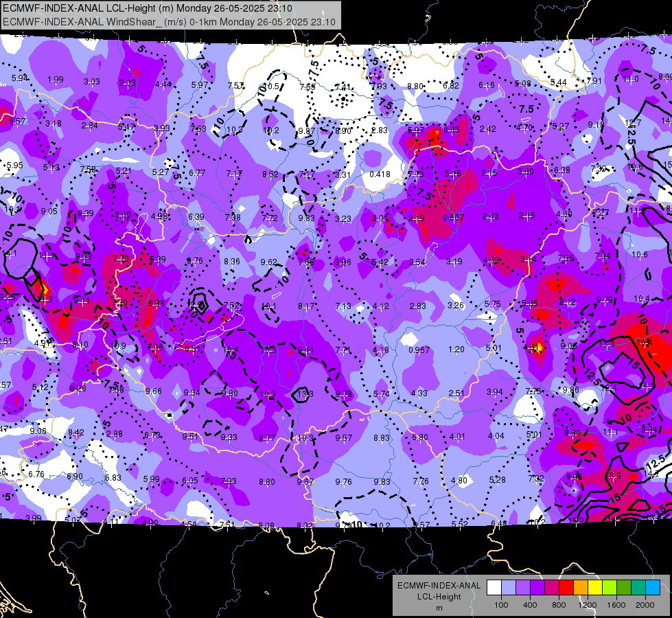Click the grid value 5.83

[113, 477]
